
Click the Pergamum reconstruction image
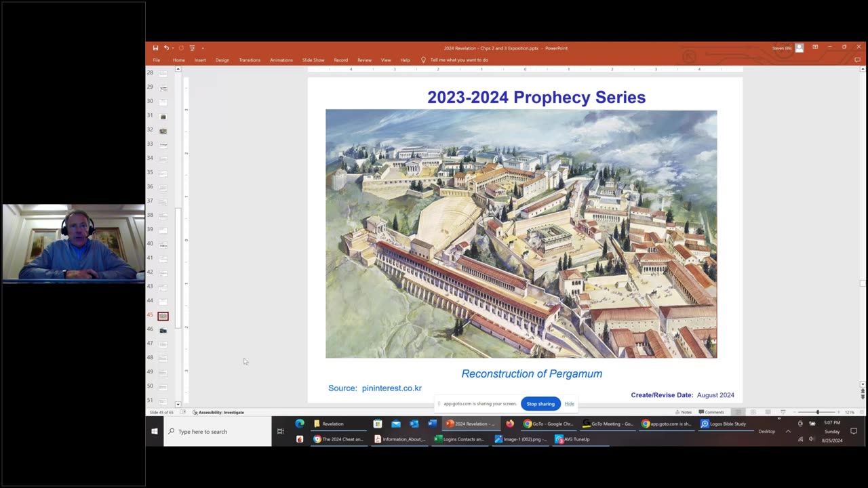click(521, 234)
